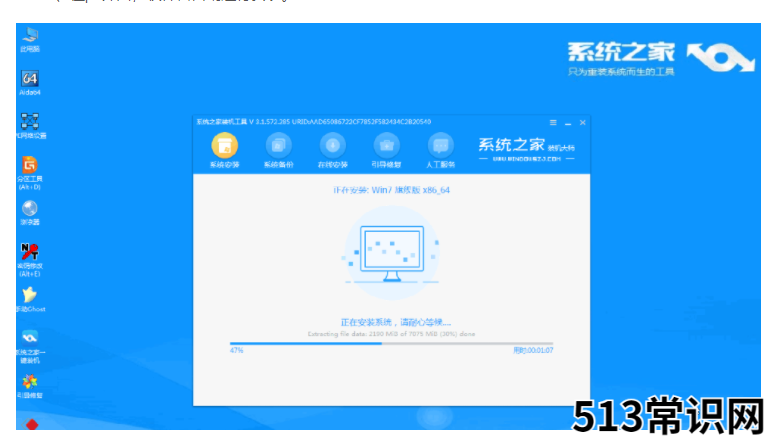
Task: Click the 正在安装系统，请耐心等候 status text
Action: (396, 322)
